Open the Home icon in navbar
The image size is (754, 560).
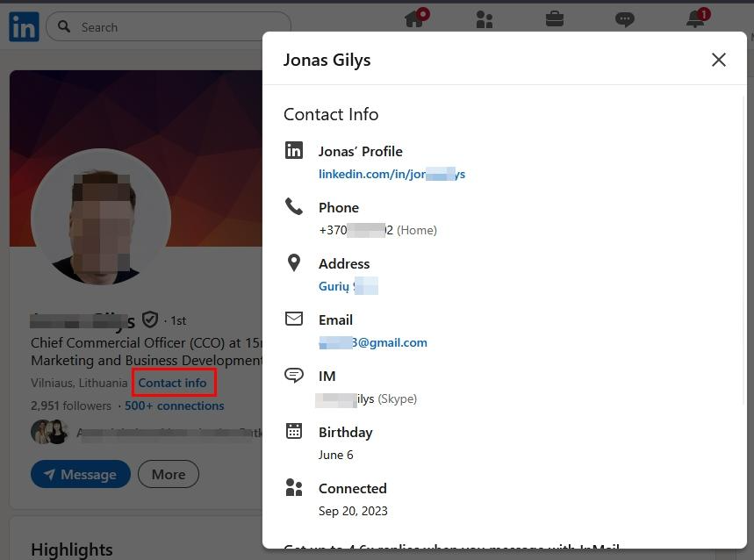tap(414, 20)
